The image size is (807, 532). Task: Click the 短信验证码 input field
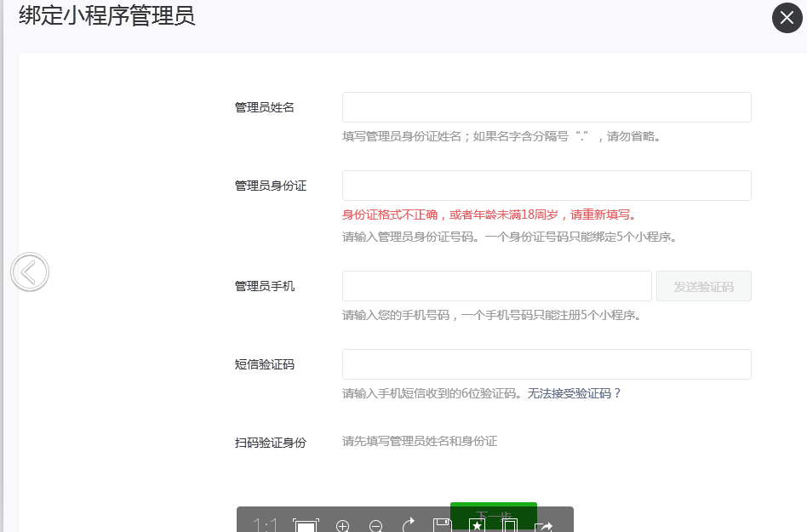547,364
